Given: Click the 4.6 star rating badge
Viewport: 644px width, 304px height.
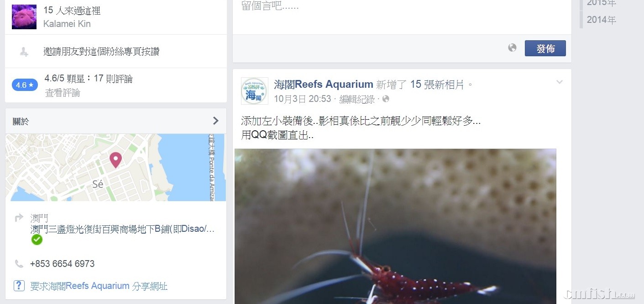Looking at the screenshot, I should click(25, 85).
